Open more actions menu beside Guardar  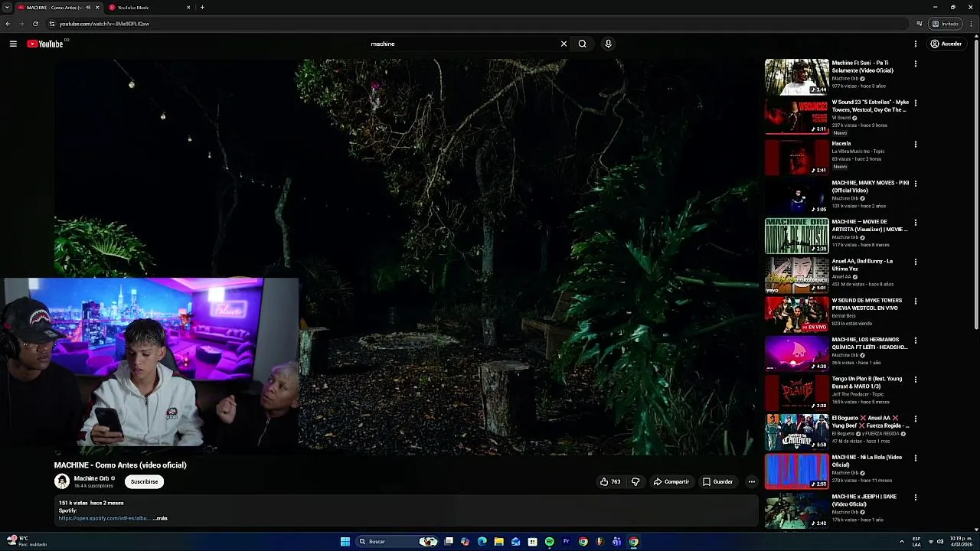pyautogui.click(x=751, y=481)
